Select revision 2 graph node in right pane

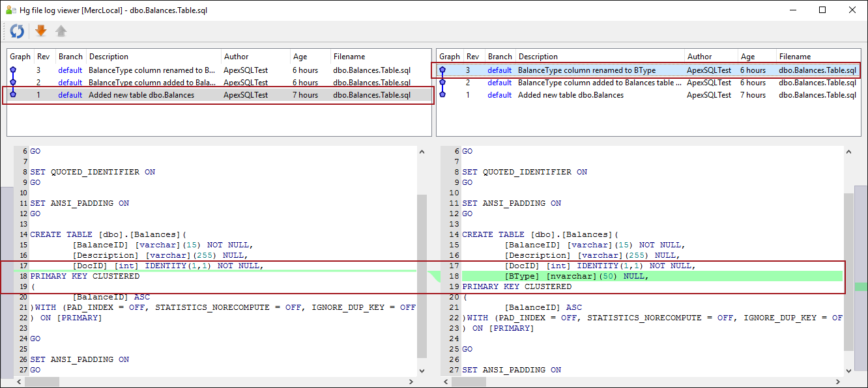click(442, 83)
